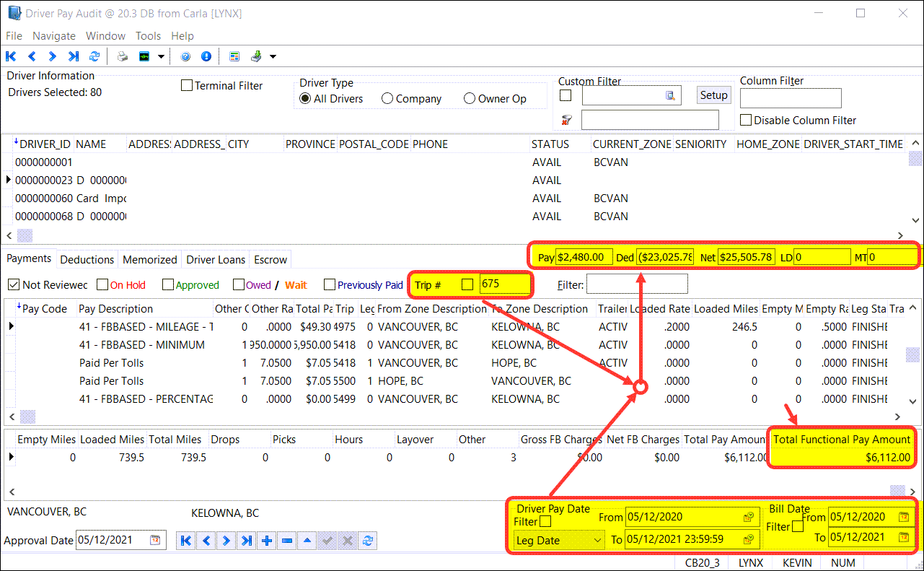This screenshot has height=571, width=924.
Task: Delete payment record with minus button
Action: (x=287, y=540)
